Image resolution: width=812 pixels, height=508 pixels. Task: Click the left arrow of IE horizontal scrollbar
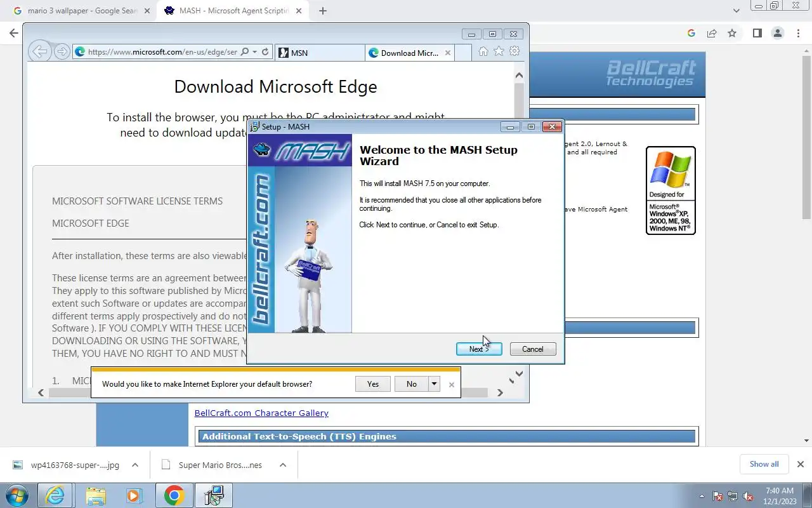41,392
